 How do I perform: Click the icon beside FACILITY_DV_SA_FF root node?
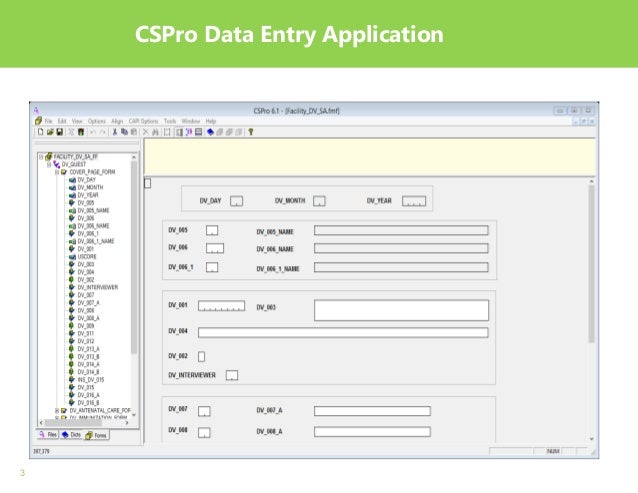[x=48, y=156]
